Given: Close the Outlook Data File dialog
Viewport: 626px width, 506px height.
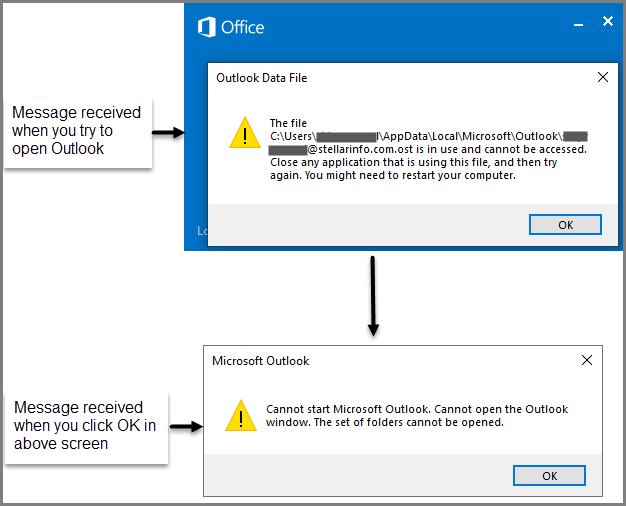Looking at the screenshot, I should [603, 77].
